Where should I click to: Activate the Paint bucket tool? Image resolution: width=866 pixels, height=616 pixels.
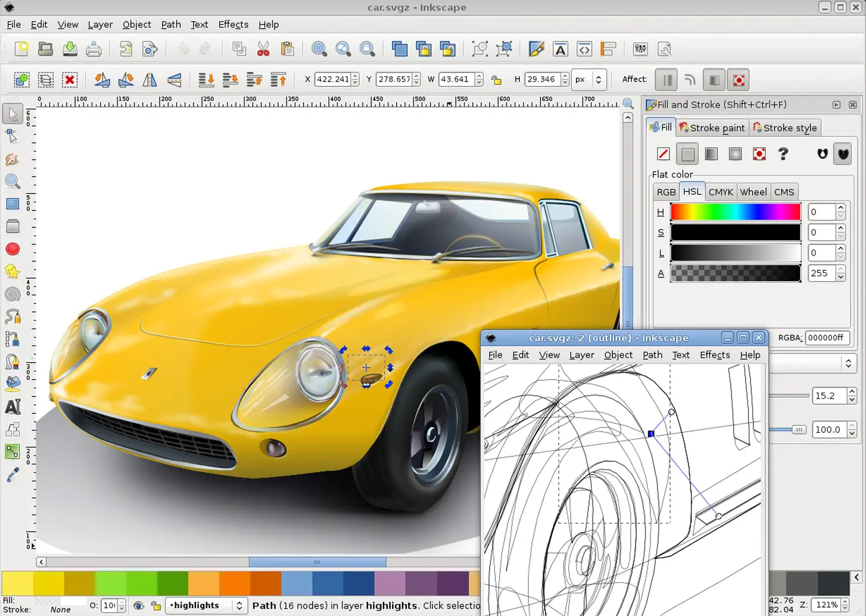13,383
